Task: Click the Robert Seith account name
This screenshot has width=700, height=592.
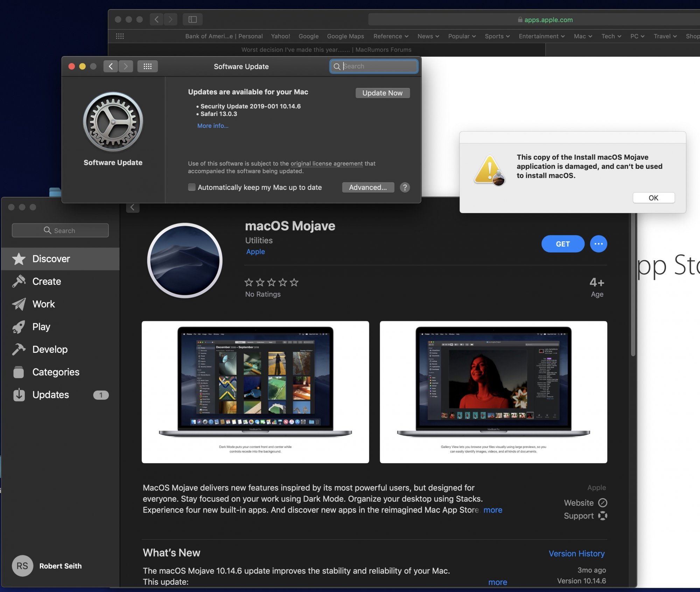Action: pos(61,566)
